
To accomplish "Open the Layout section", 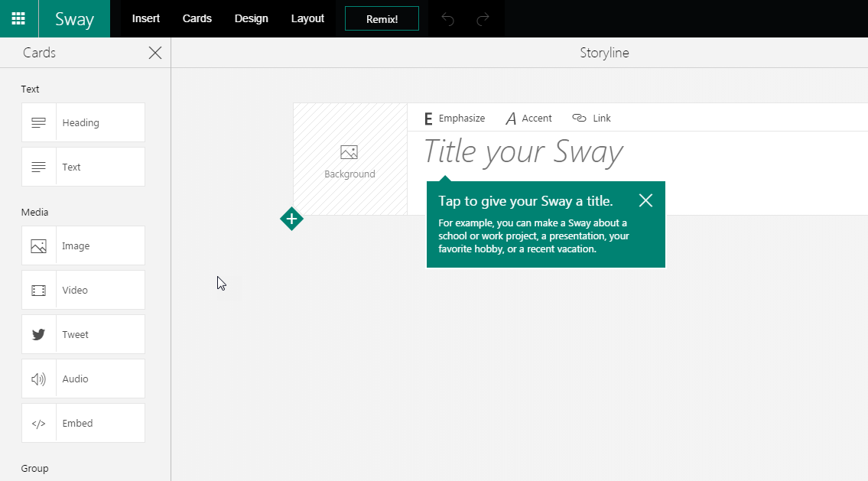I will click(307, 18).
